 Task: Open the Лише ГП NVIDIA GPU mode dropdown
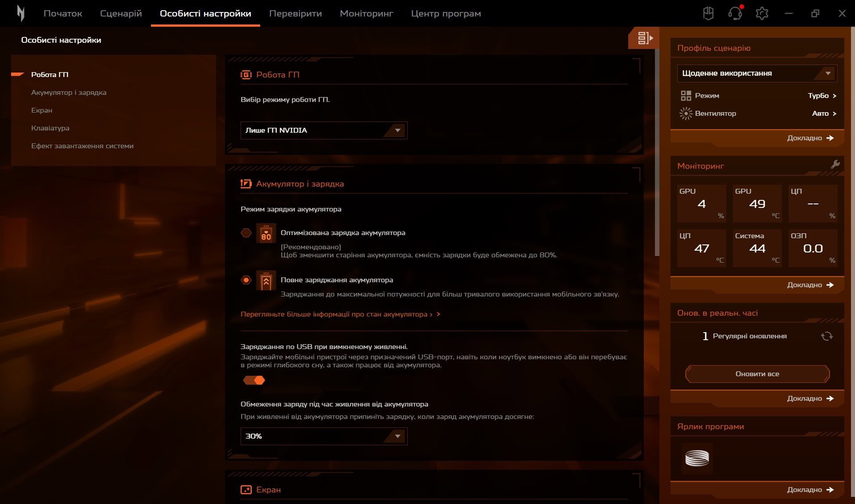click(323, 130)
